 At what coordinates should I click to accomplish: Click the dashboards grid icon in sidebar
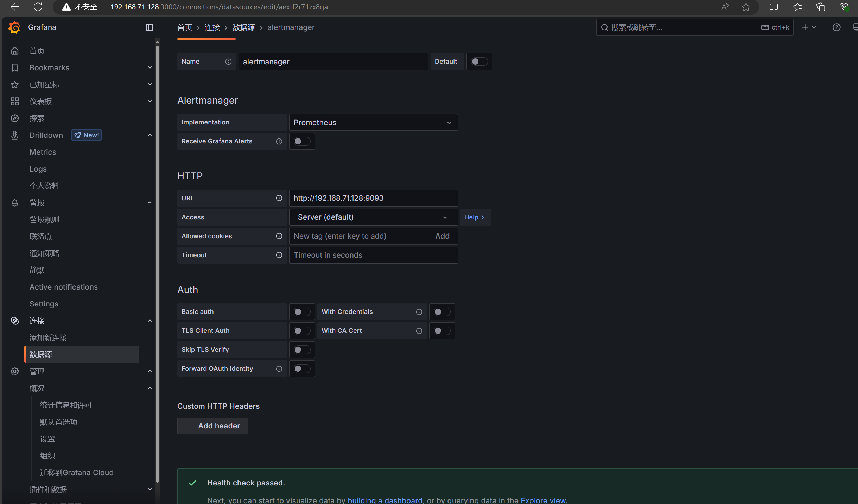[15, 102]
